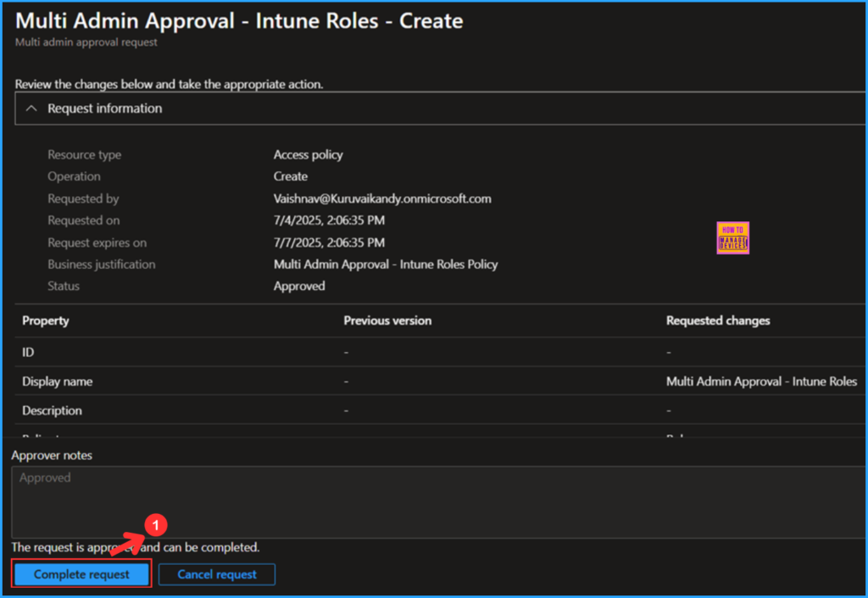
Task: Click the requested display name 'Multi Admin Approval - Intune Roles'
Action: coord(761,382)
